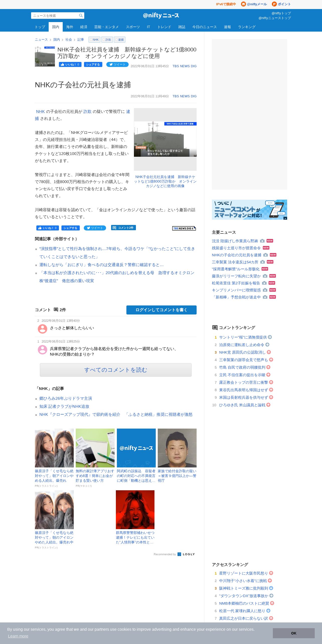The height and width of the screenshot is (644, 322).
Task: Click the LOGLY recommendation logo
Action: [x=186, y=554]
